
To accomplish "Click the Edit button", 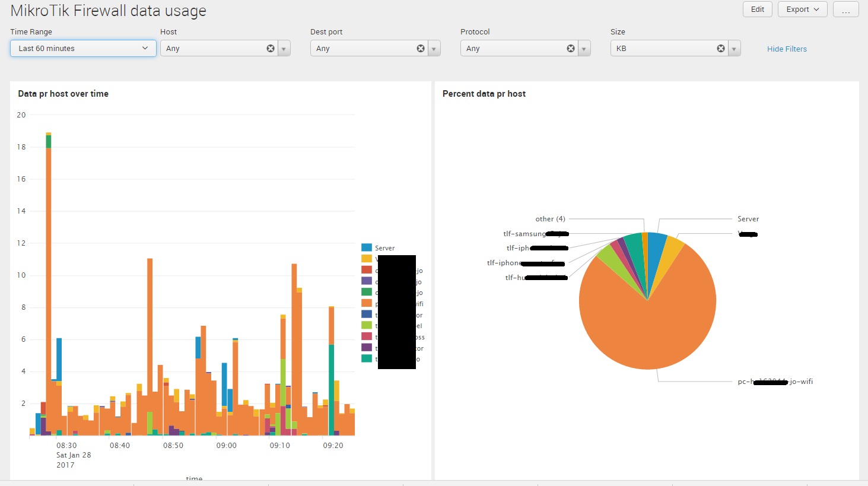I will [x=757, y=9].
